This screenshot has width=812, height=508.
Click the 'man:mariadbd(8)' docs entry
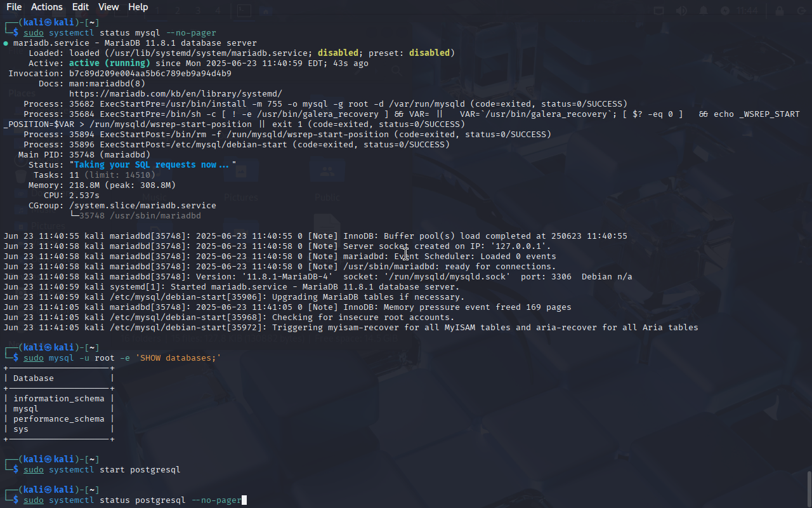pos(107,83)
